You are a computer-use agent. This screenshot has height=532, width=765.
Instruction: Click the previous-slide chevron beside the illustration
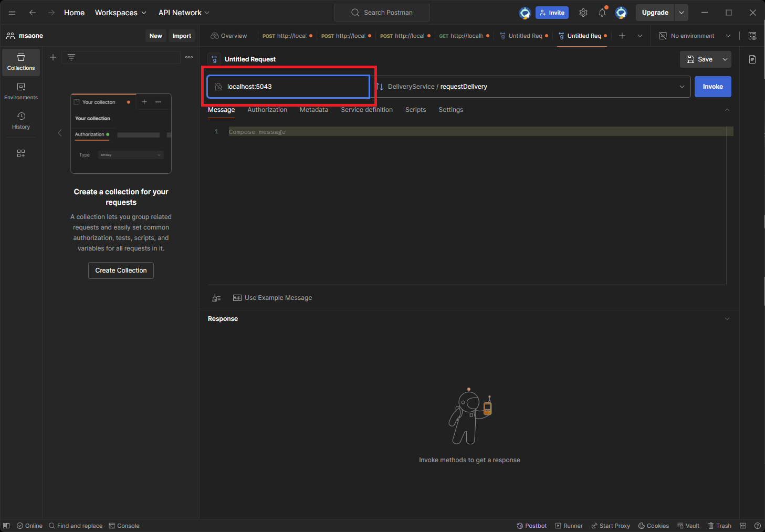(60, 133)
